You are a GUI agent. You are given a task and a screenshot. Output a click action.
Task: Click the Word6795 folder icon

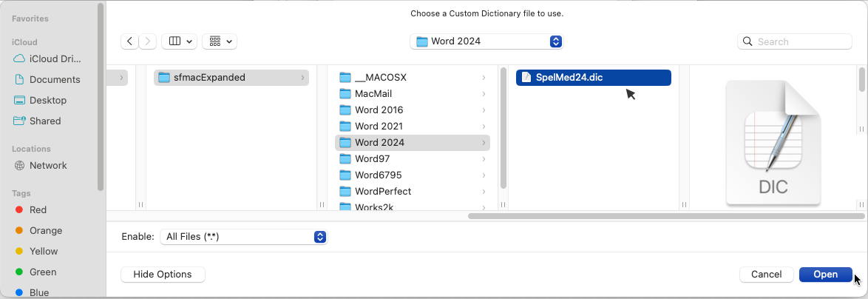point(345,175)
